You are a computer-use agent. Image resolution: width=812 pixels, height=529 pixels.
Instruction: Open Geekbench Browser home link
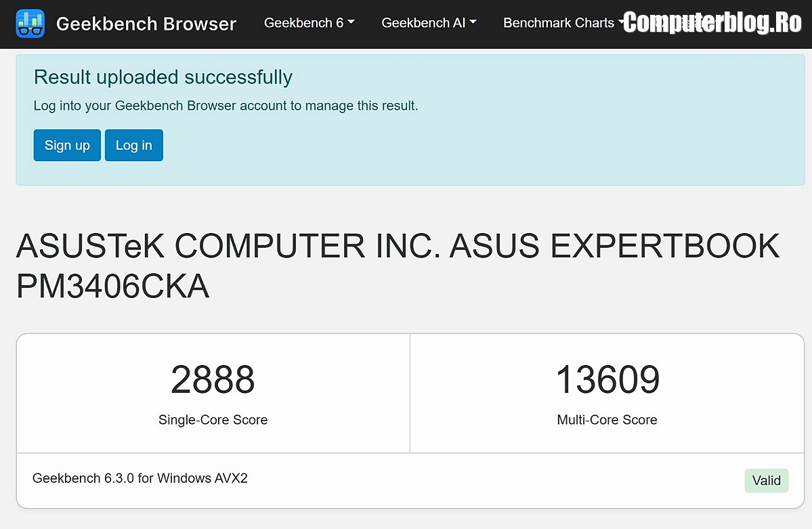pos(146,24)
